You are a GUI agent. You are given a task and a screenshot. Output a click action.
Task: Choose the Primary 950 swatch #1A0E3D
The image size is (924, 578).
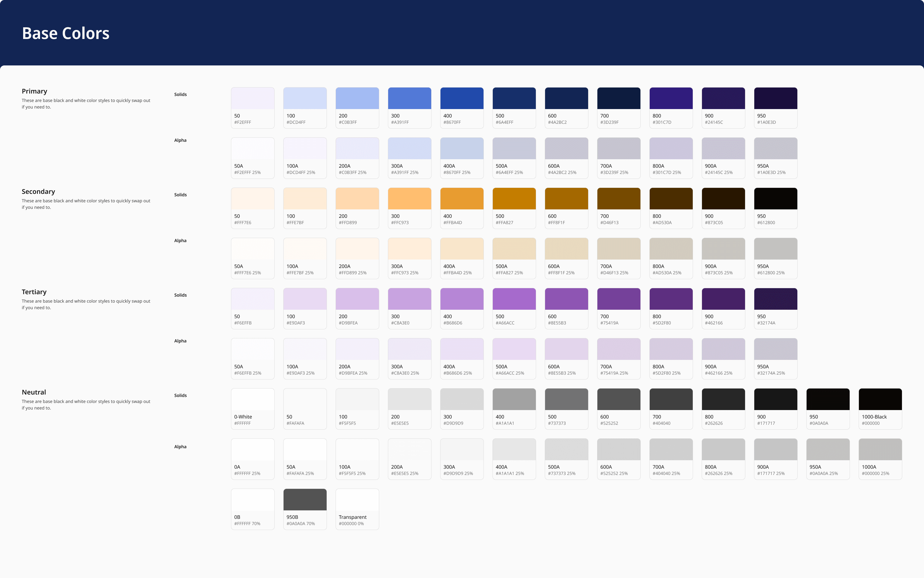tap(776, 108)
